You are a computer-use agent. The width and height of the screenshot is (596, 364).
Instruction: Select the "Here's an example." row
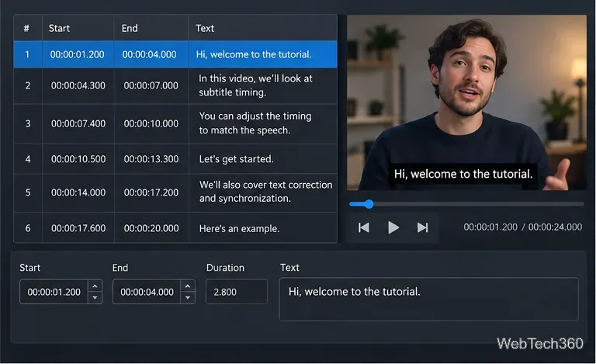(x=175, y=228)
